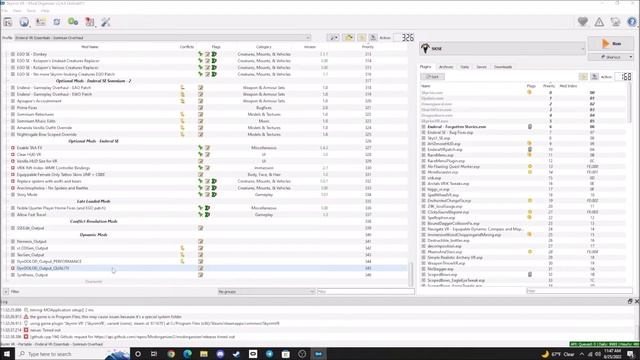Viewport: 640px width, 360px height.
Task: Click the restore backup icon in plugins panel
Action: (x=583, y=77)
